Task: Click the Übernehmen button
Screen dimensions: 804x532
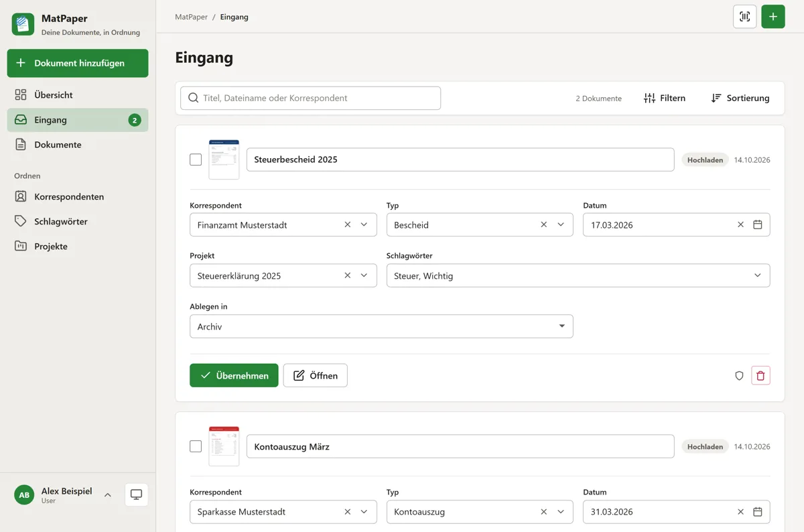Action: point(234,375)
